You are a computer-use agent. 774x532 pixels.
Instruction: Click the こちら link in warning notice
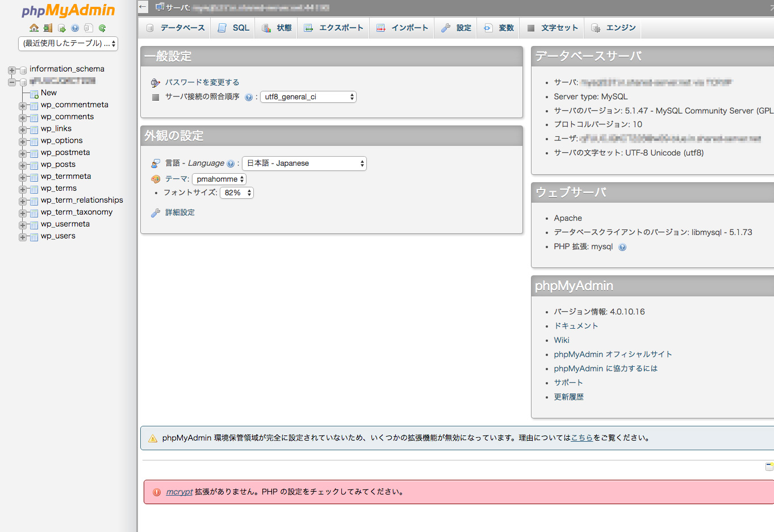tap(581, 438)
